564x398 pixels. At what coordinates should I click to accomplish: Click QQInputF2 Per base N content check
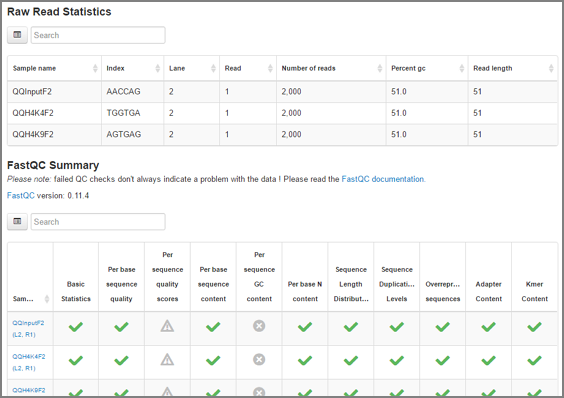(x=305, y=327)
